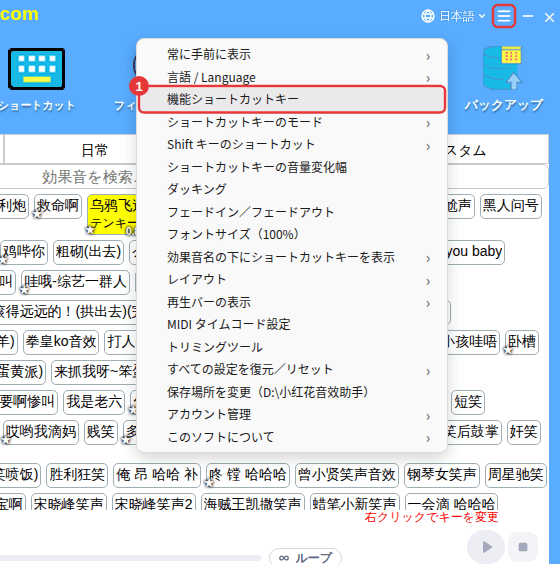Play the 鸡哔你 sound effect
Viewport: 560px width, 564px height.
[x=24, y=252]
